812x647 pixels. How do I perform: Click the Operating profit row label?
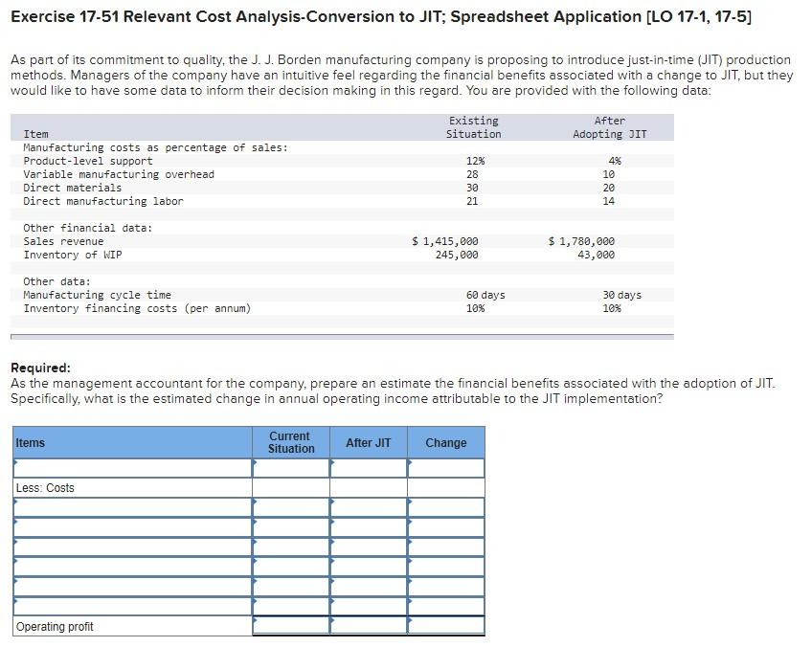pos(55,627)
